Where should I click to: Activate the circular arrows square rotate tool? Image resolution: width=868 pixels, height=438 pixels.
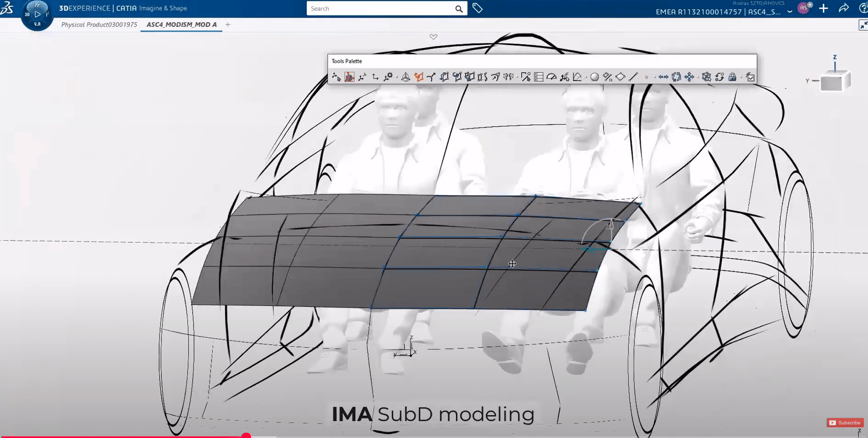pos(676,77)
